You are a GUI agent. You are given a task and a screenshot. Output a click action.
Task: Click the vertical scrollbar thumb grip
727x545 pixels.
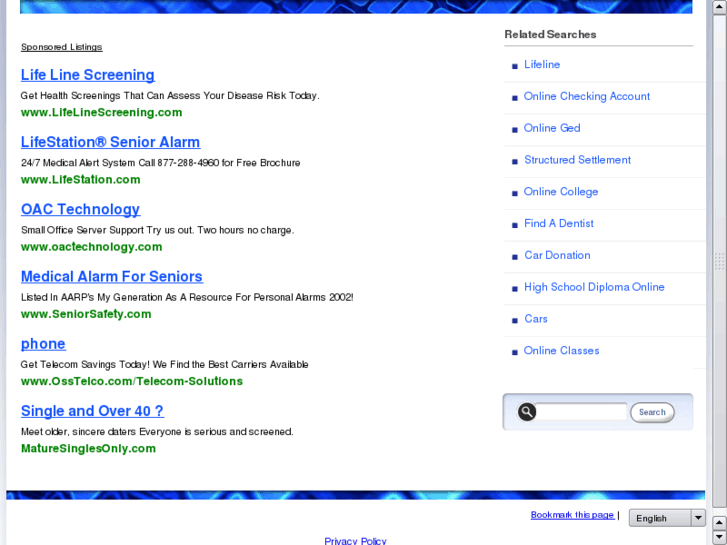point(719,261)
